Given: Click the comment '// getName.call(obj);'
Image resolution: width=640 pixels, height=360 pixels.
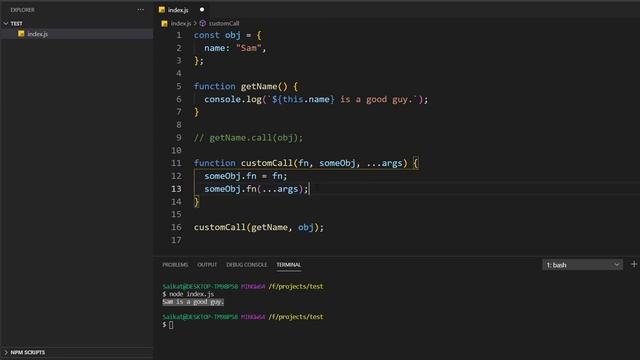Looking at the screenshot, I should [x=248, y=138].
